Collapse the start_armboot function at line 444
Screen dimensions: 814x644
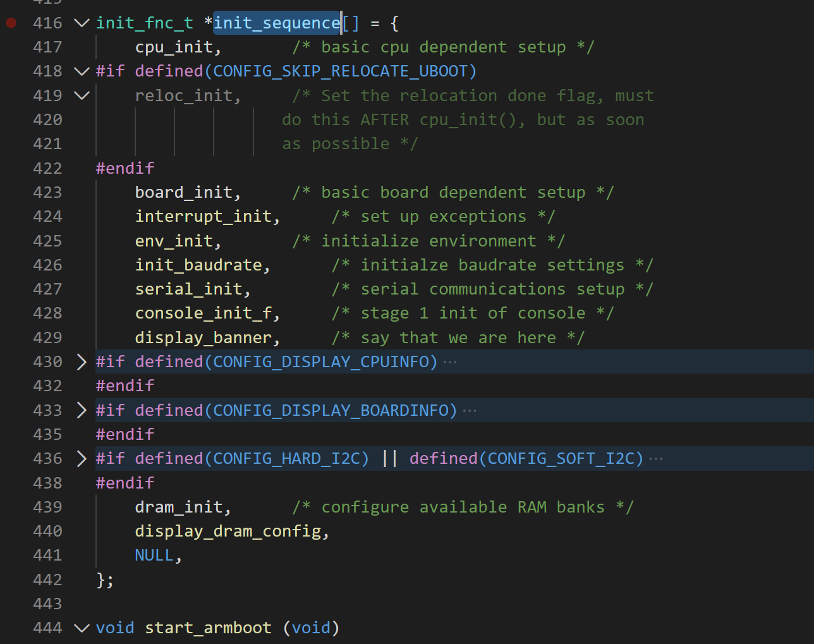(x=82, y=628)
